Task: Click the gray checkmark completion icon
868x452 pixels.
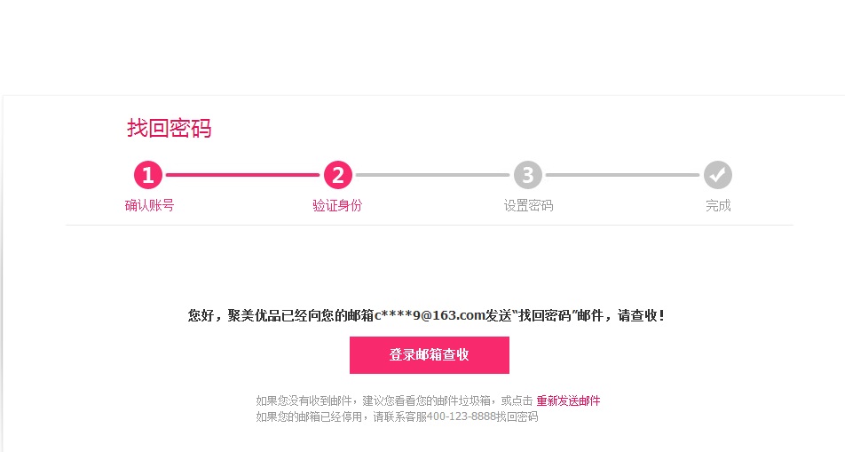Action: click(x=718, y=175)
